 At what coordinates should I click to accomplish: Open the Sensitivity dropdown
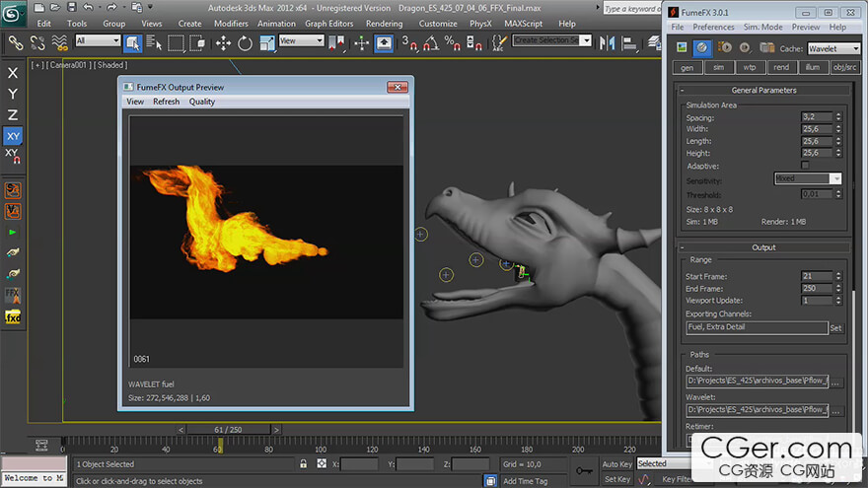(808, 178)
